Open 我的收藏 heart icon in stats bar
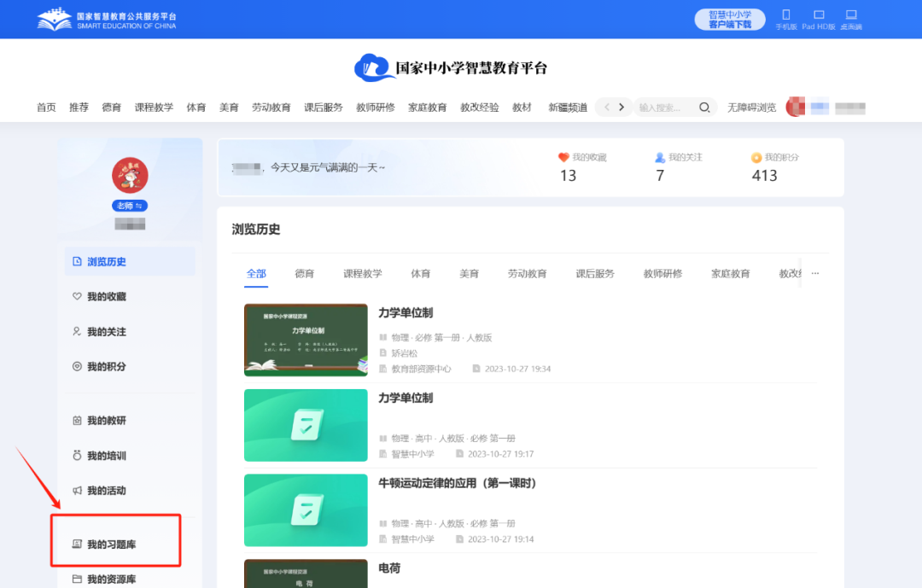Screen dimensions: 922x588 tap(563, 158)
